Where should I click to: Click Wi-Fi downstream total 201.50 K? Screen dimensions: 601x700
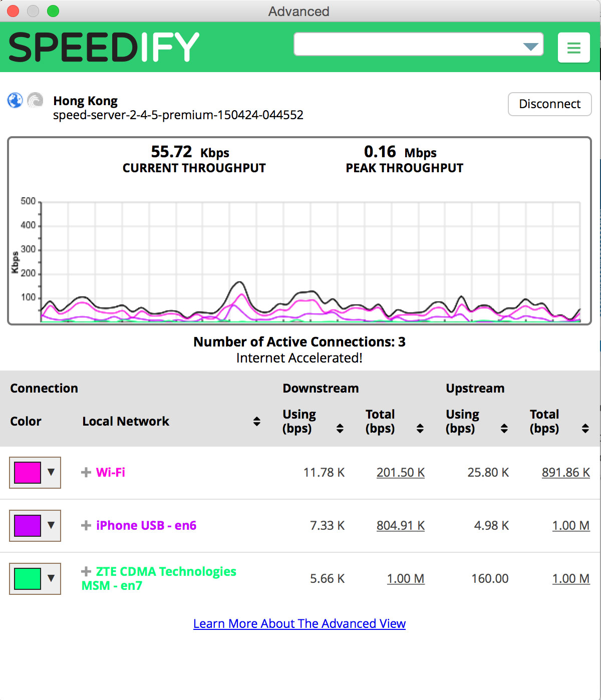401,472
